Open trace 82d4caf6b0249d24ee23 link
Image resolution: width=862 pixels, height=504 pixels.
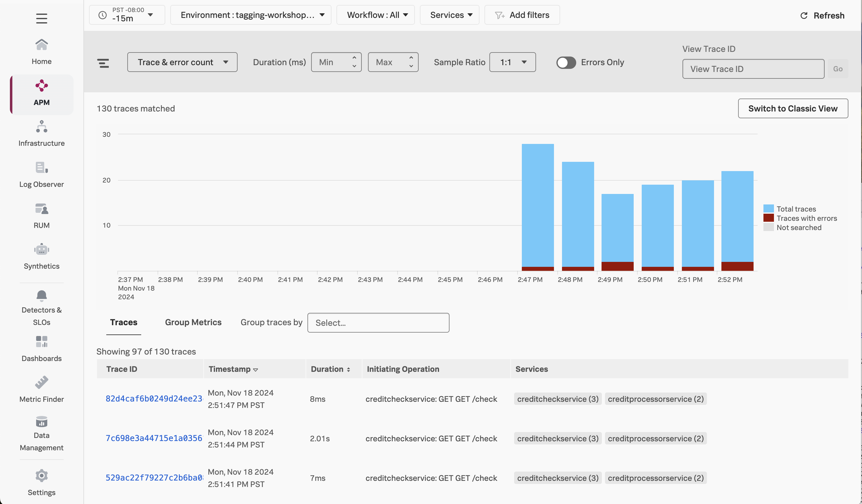(x=154, y=399)
